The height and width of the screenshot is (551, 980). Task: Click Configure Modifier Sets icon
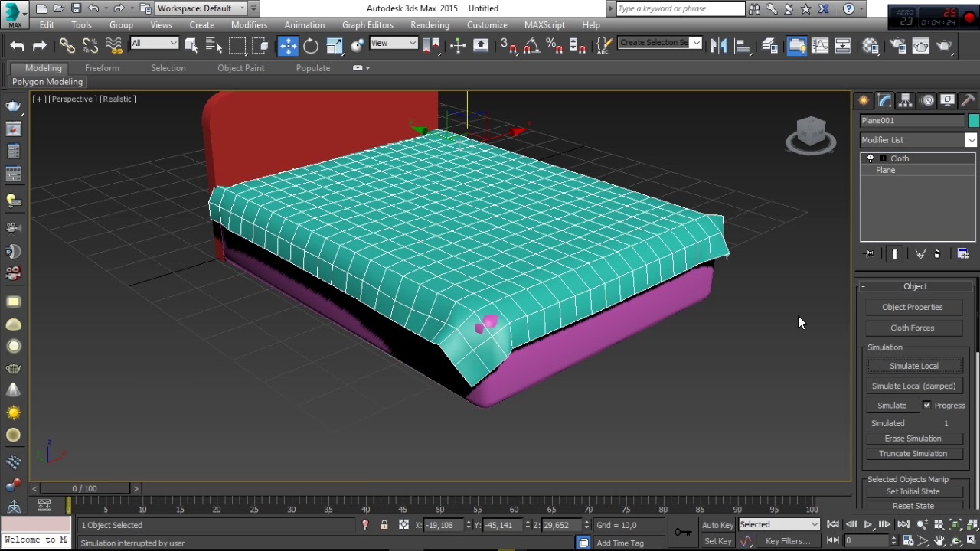click(963, 254)
